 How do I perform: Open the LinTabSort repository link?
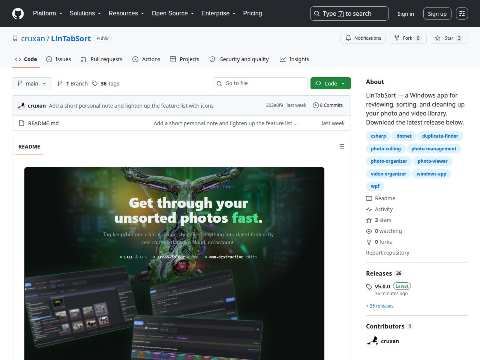[x=71, y=38]
